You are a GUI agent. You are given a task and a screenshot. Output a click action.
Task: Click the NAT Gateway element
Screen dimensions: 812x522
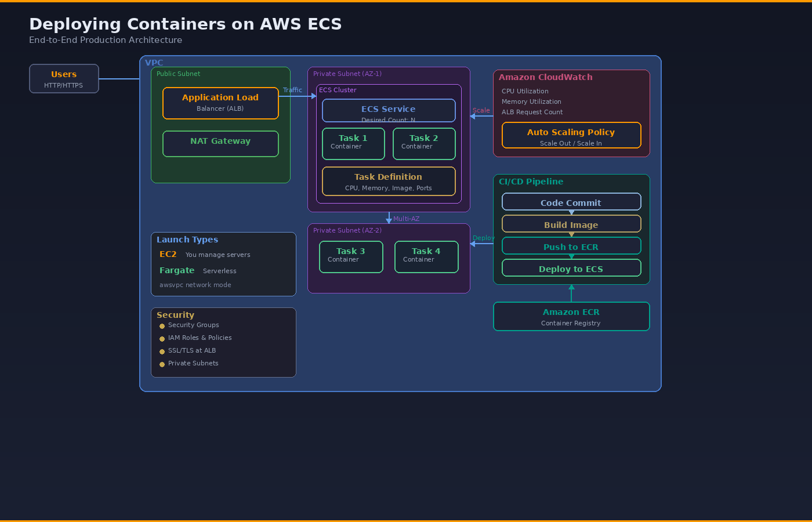(x=220, y=143)
